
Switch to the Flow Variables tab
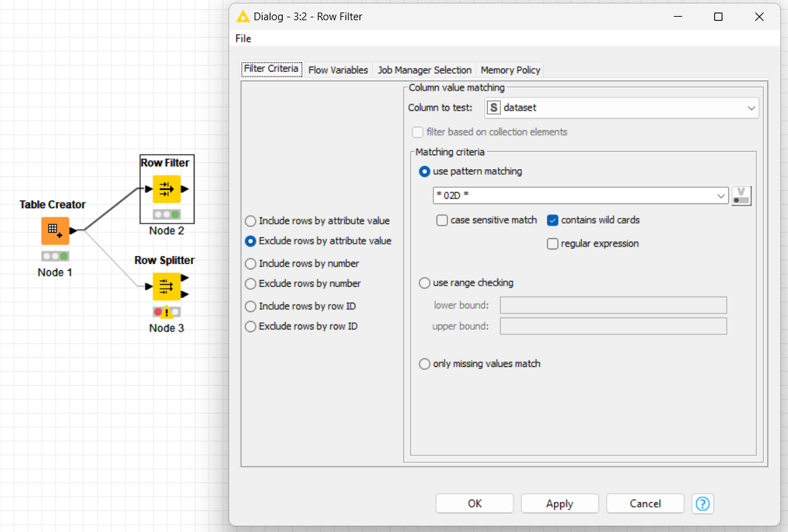click(x=338, y=70)
